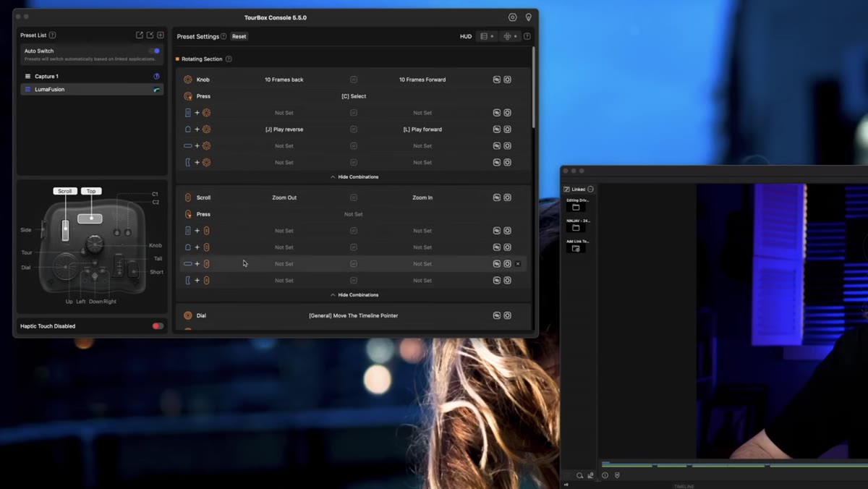The image size is (868, 489).
Task: Click the Capture 1 linked app icon
Action: click(x=156, y=76)
